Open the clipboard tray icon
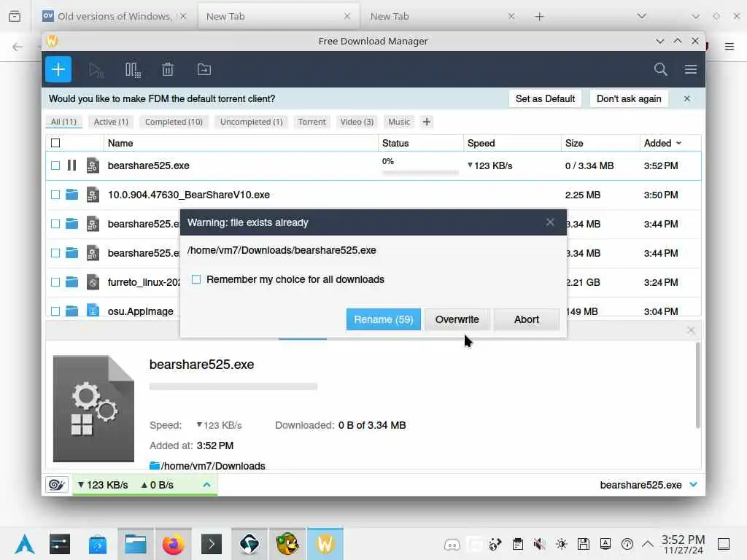Viewport: 747px width, 560px height. pos(518,544)
